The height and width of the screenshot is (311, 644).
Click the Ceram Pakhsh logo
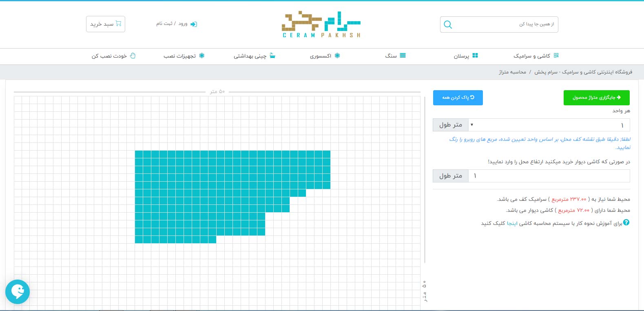(321, 24)
